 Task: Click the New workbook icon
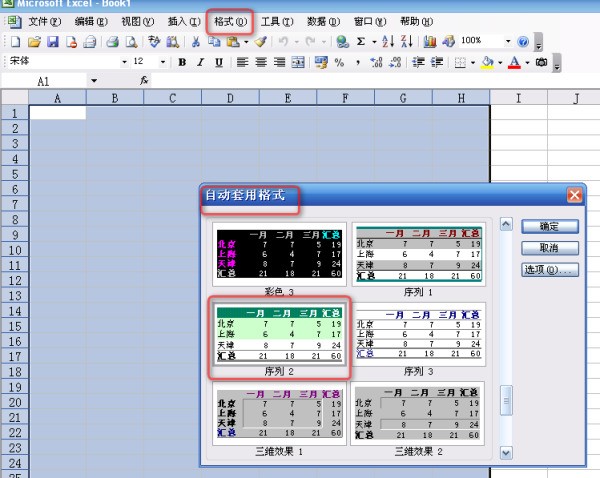15,41
